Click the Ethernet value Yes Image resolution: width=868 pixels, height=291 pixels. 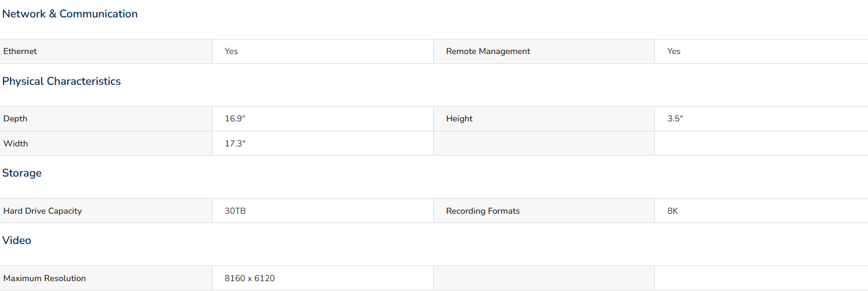(231, 51)
